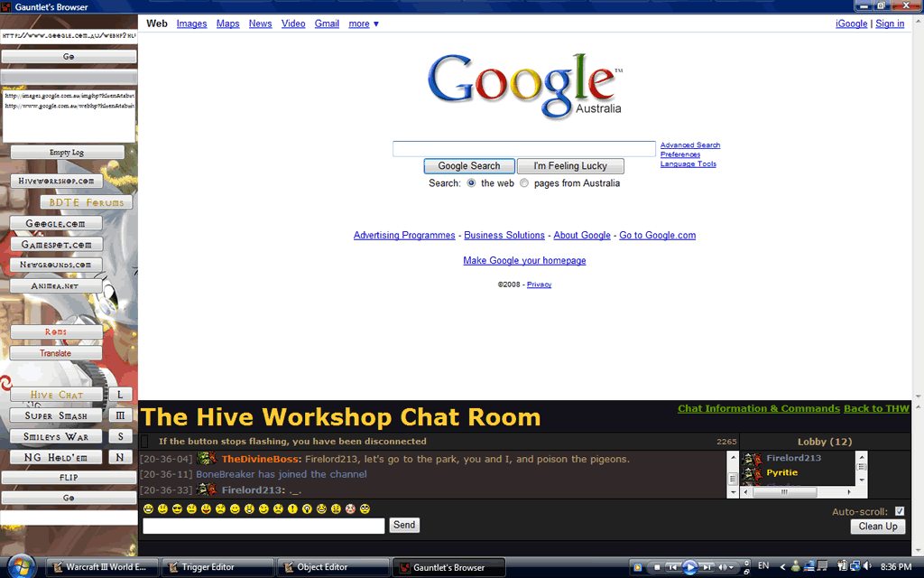Open Chat Information & Commands link

[x=758, y=408]
